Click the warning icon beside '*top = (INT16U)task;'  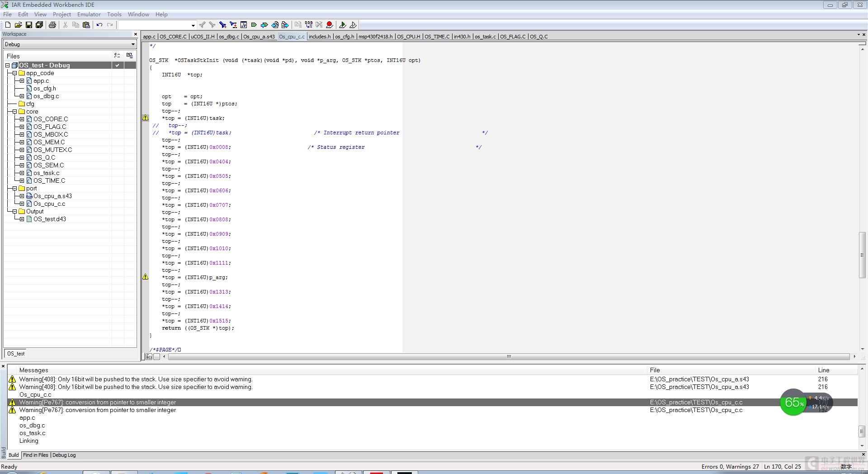[x=146, y=118]
